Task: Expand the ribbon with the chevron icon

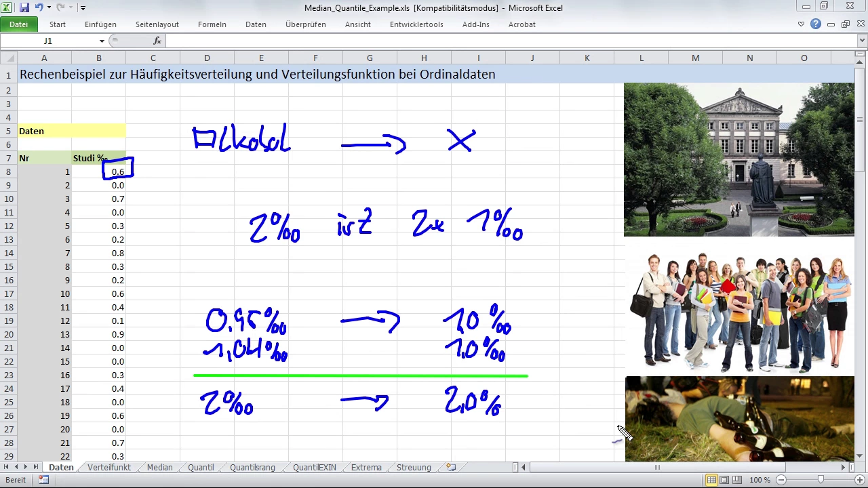Action: 802,24
